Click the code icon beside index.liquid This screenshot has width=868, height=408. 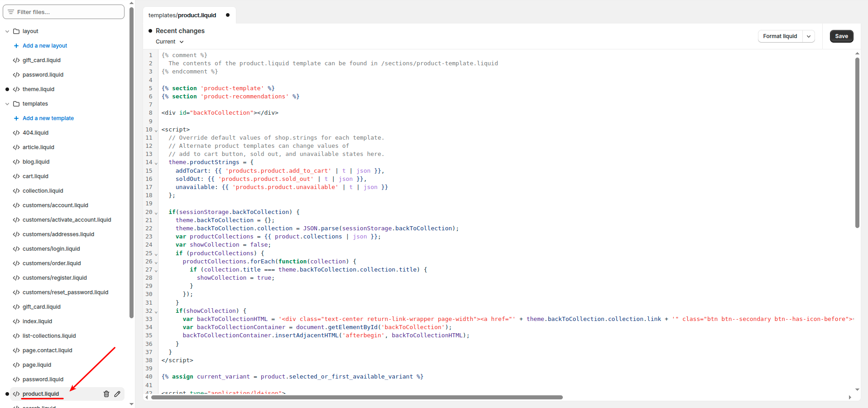click(16, 321)
